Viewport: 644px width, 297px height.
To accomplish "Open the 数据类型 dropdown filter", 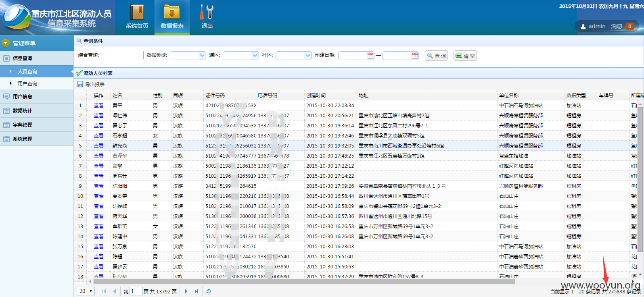I will click(x=188, y=56).
